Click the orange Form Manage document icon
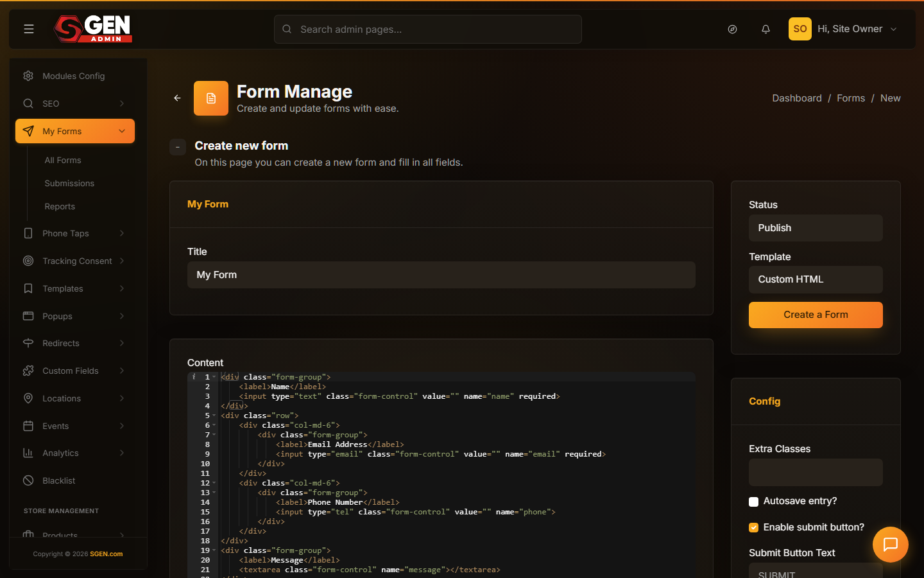The image size is (924, 578). coord(211,98)
